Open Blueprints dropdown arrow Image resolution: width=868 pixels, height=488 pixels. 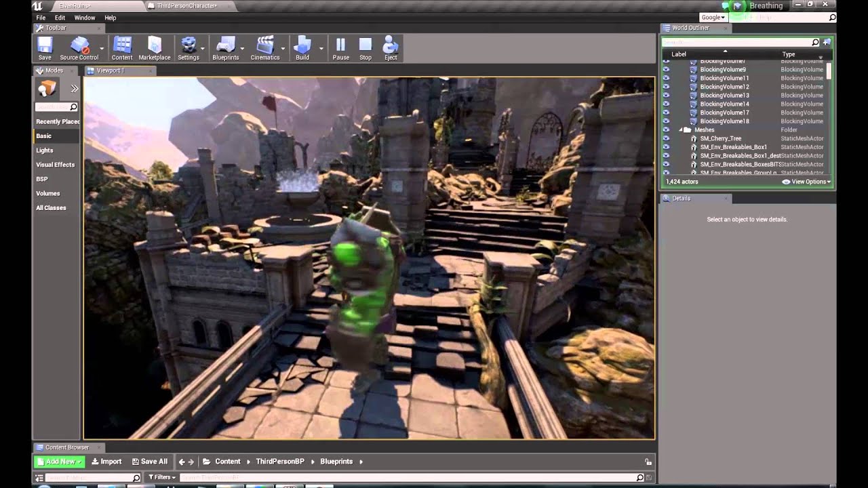tap(242, 48)
